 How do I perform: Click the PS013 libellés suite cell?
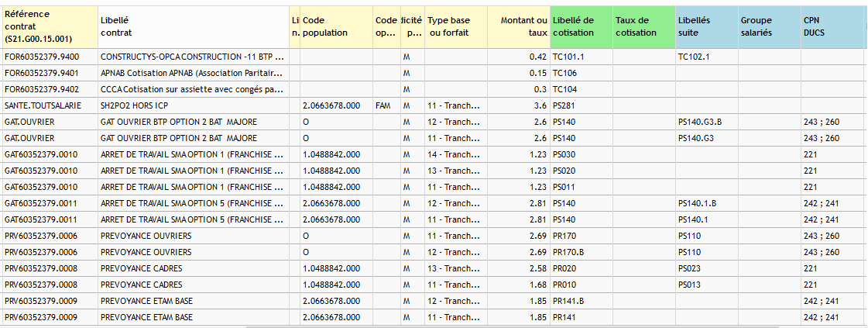point(706,285)
